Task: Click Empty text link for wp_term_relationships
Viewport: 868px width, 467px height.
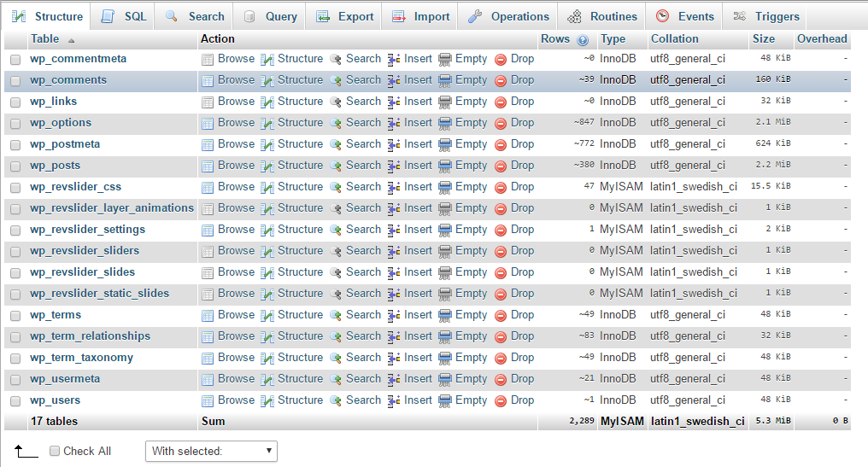Action: tap(471, 336)
